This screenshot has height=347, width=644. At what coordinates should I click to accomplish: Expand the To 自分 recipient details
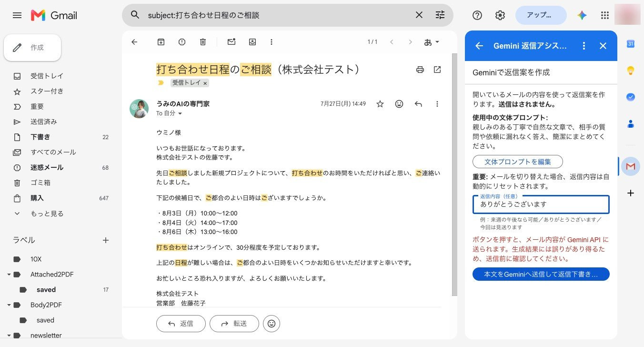coord(180,113)
